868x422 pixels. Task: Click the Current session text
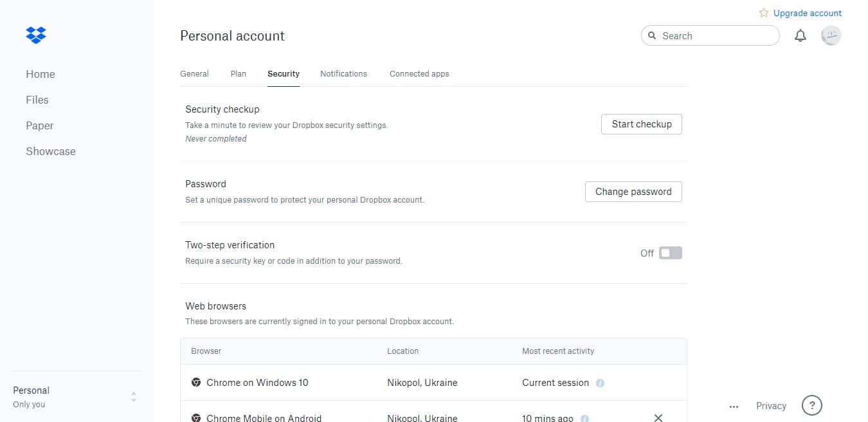(556, 383)
